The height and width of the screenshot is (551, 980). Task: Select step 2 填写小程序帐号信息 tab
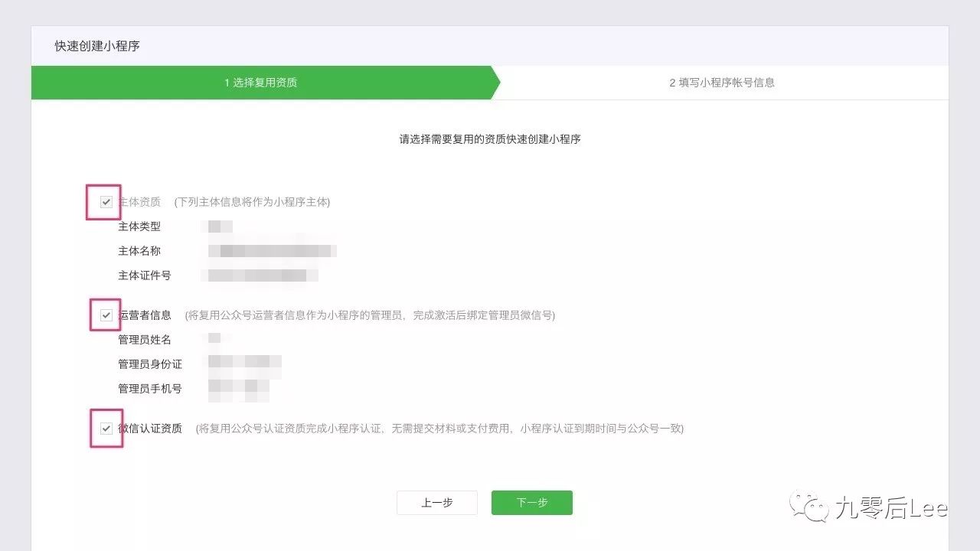point(720,83)
